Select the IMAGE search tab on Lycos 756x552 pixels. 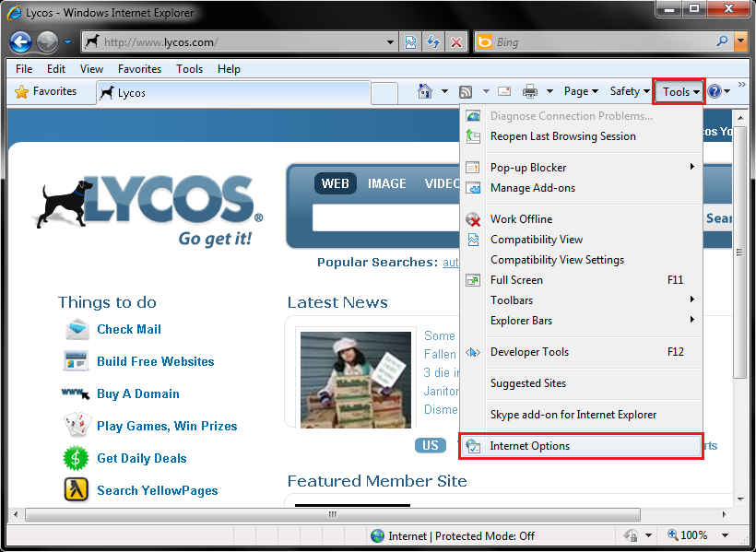(x=386, y=183)
